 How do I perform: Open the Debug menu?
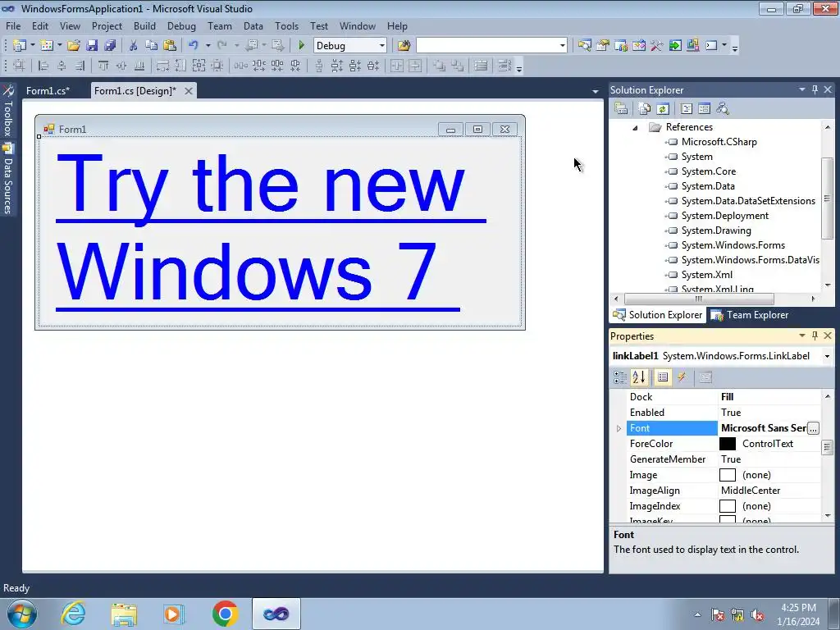(x=181, y=25)
